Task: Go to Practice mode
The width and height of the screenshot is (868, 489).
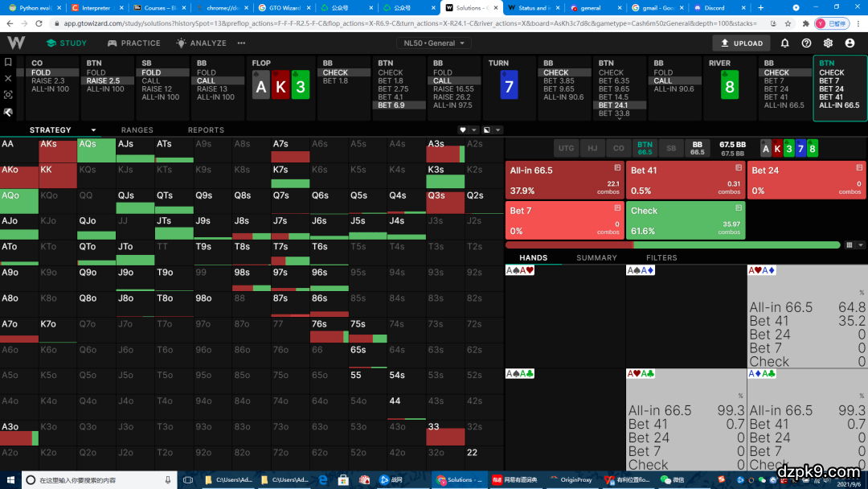Action: point(134,43)
